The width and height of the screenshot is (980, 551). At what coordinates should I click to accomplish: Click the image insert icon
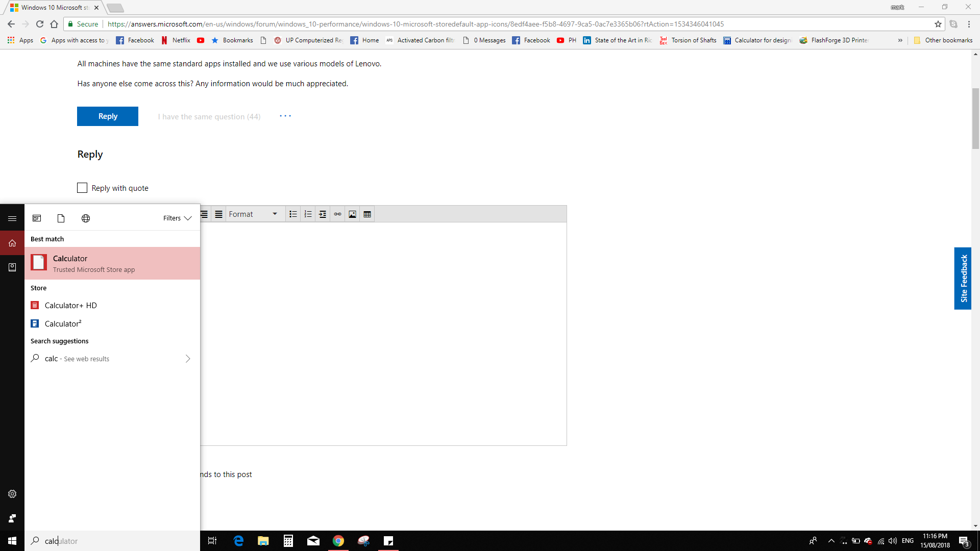352,214
